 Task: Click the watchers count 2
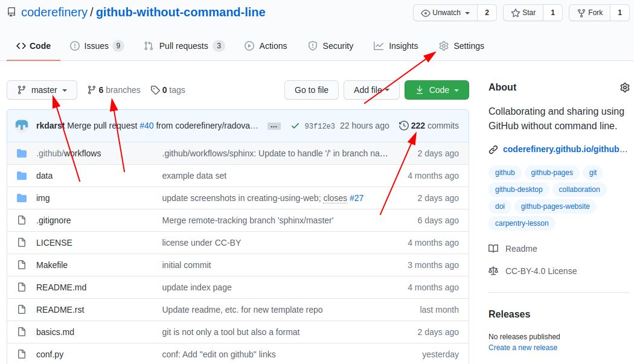[x=487, y=13]
